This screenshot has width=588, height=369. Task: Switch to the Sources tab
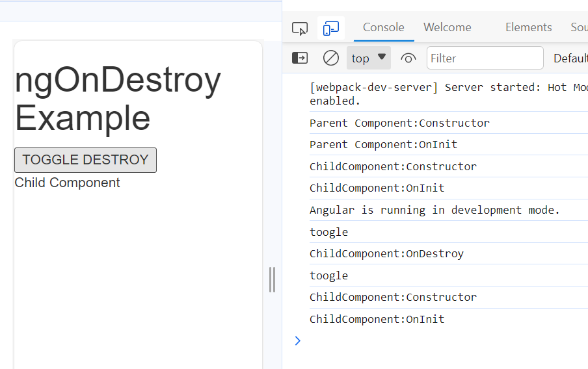(579, 27)
